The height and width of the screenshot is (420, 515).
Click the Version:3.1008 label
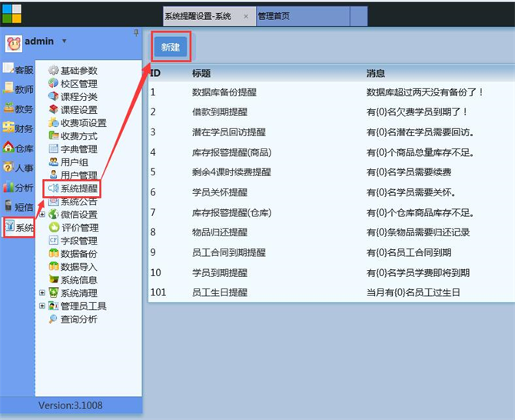[x=70, y=405]
